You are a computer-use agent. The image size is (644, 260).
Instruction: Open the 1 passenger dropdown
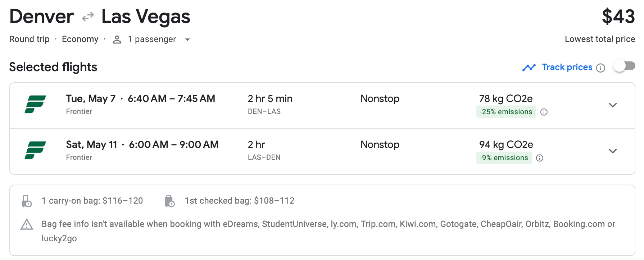[187, 40]
